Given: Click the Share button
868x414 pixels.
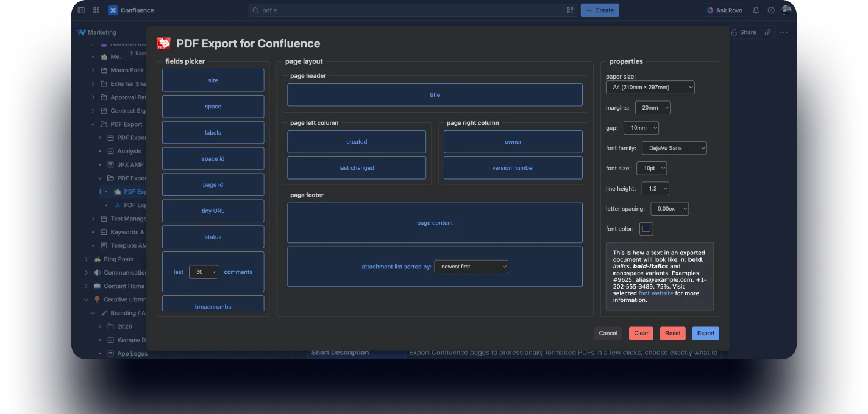Looking at the screenshot, I should point(744,32).
